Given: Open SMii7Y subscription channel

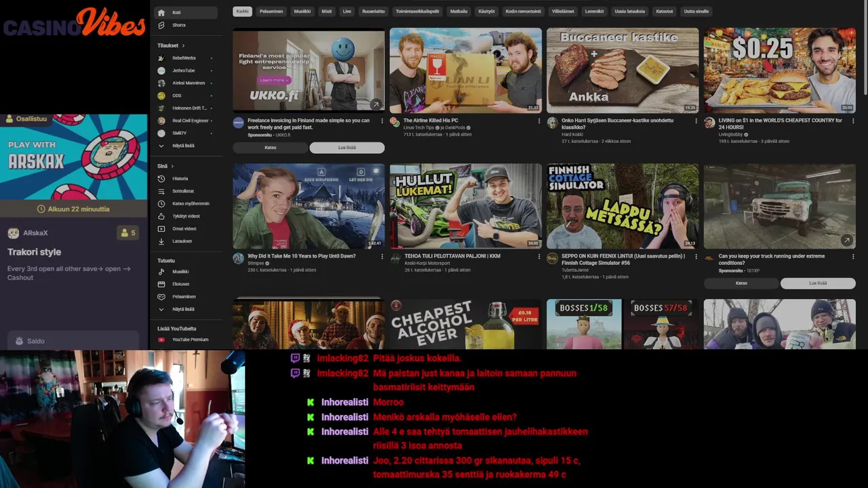Looking at the screenshot, I should coord(186,133).
